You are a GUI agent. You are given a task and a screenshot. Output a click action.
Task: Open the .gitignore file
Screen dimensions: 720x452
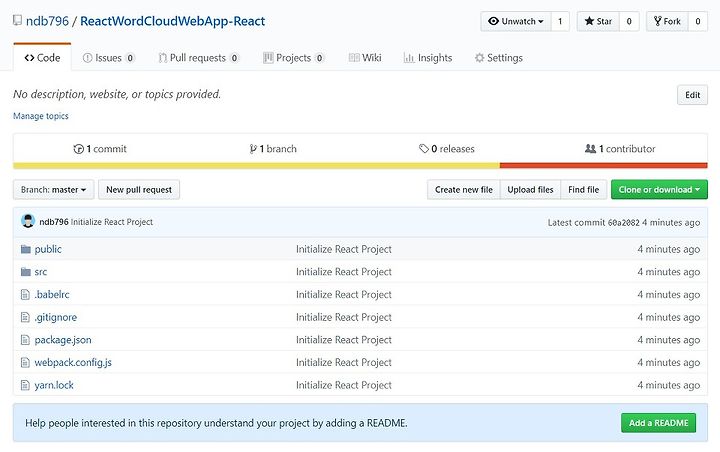coord(56,317)
